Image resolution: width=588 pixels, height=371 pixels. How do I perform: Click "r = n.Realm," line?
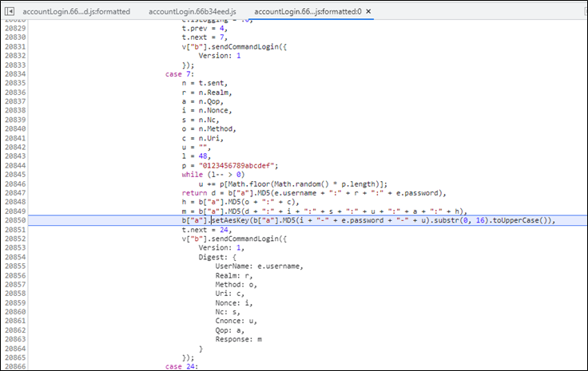coord(207,93)
